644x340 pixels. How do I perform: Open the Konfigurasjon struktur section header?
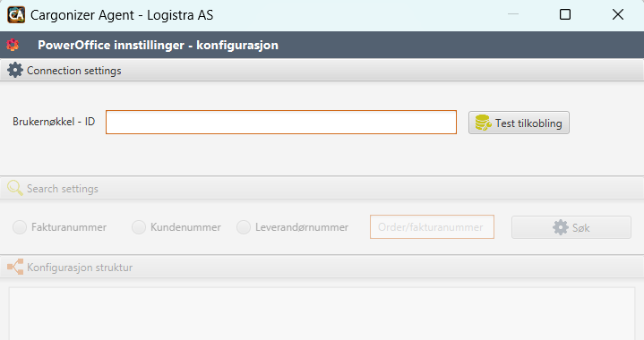click(322, 267)
